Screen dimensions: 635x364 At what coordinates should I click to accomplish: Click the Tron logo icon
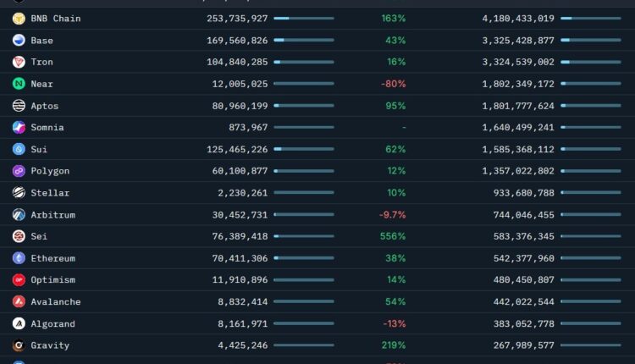click(x=19, y=62)
